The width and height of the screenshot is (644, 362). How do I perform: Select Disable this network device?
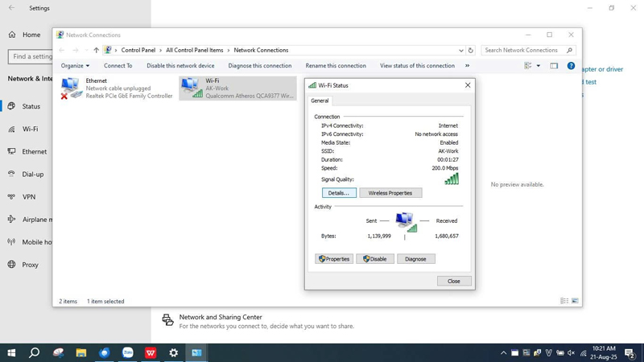pos(180,66)
